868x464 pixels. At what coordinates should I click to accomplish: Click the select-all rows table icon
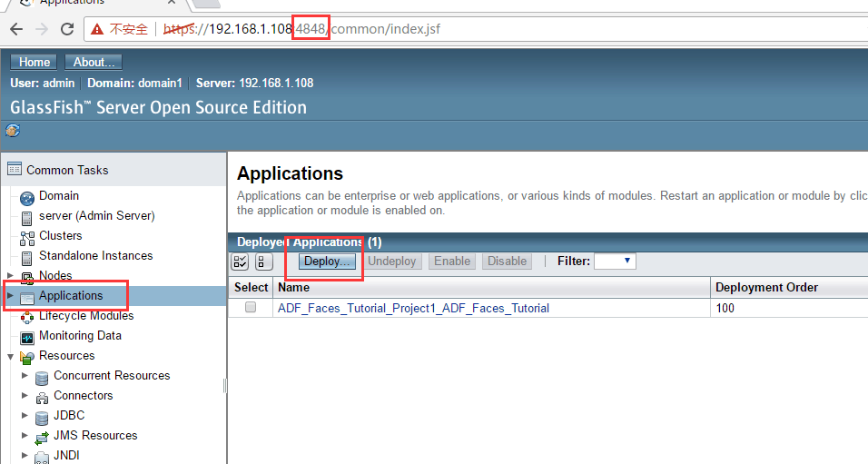click(x=241, y=262)
